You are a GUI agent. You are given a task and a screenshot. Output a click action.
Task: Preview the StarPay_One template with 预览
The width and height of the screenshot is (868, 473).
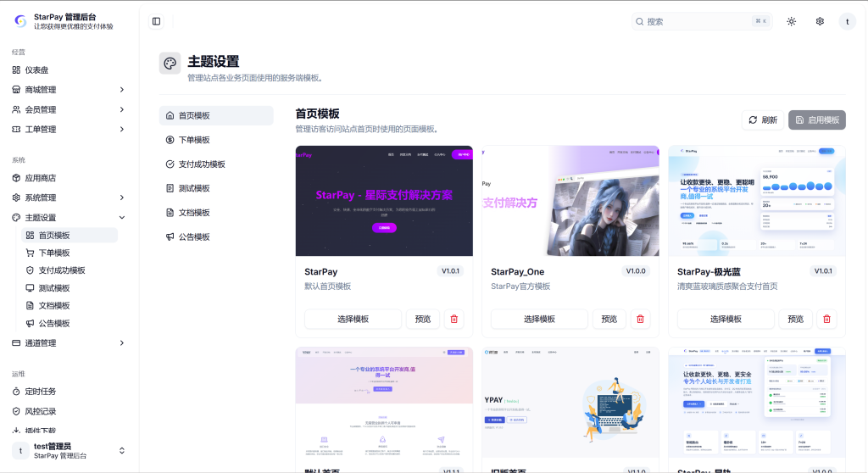pos(609,319)
